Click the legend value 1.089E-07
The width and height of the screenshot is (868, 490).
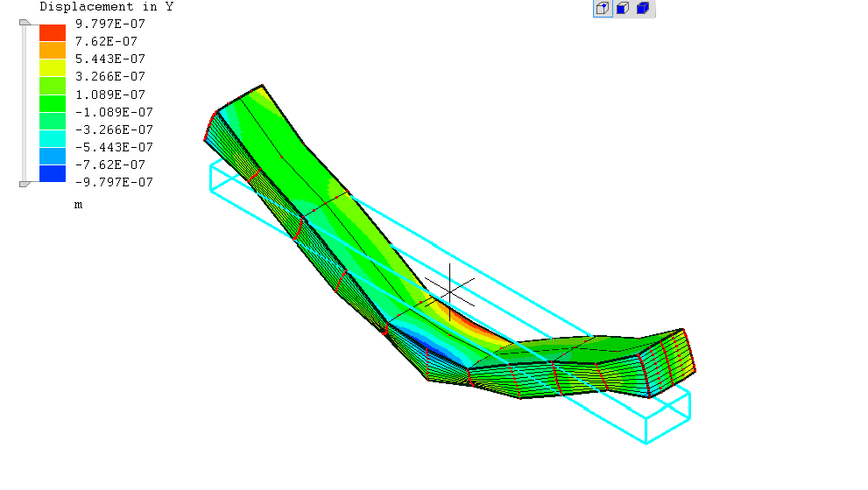110,94
